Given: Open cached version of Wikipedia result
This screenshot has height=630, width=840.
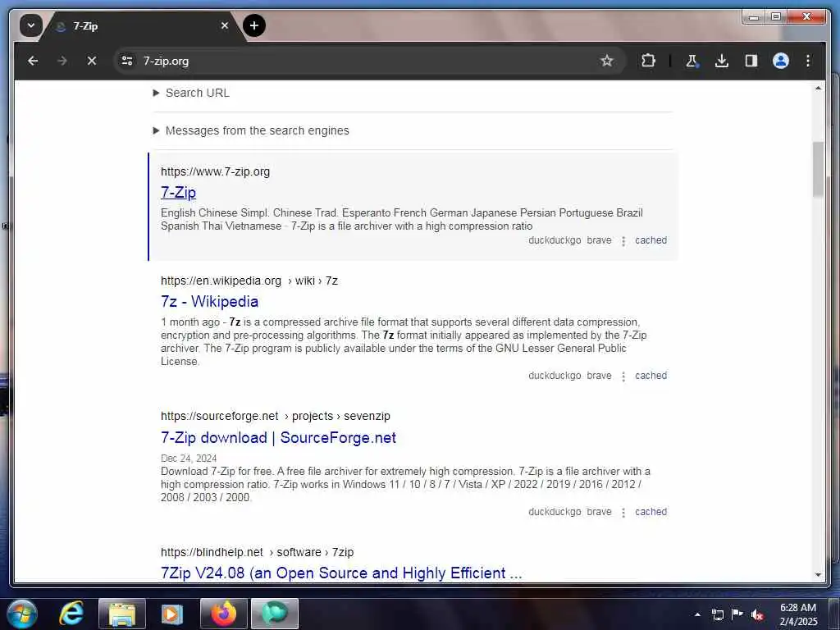Looking at the screenshot, I should click(651, 376).
